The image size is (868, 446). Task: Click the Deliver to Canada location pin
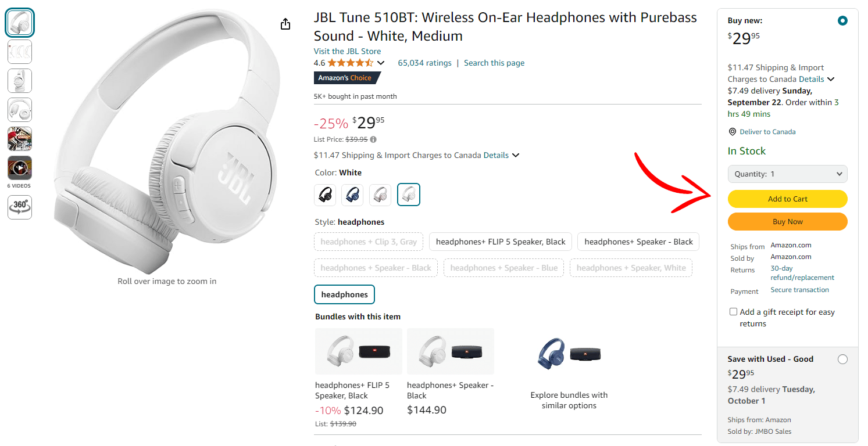click(x=732, y=131)
